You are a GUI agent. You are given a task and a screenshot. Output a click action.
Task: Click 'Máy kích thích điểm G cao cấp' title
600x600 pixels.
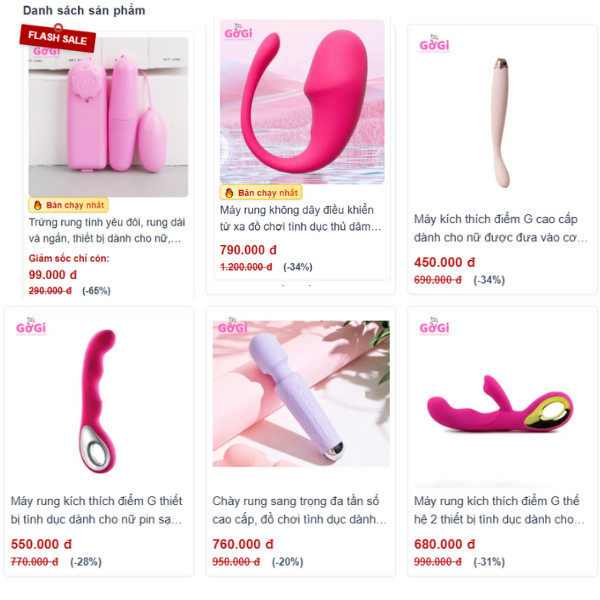(501, 228)
